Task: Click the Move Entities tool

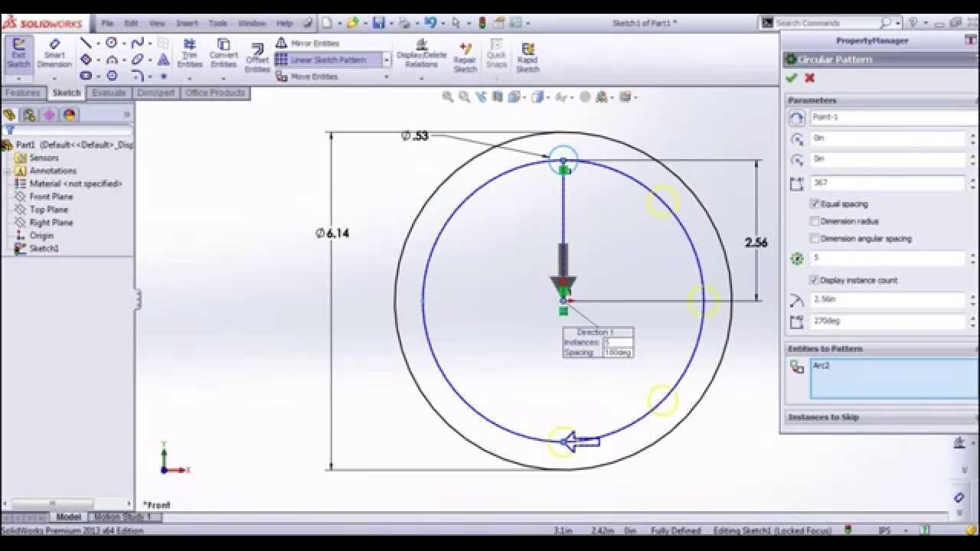Action: [x=308, y=77]
